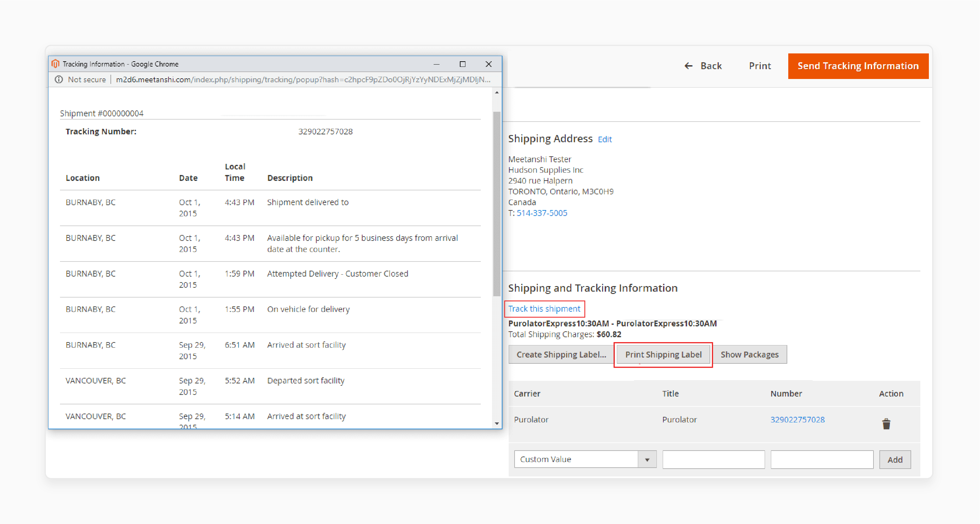The image size is (980, 524).
Task: Click the popup vertical scrollbar thumb
Action: point(497,204)
